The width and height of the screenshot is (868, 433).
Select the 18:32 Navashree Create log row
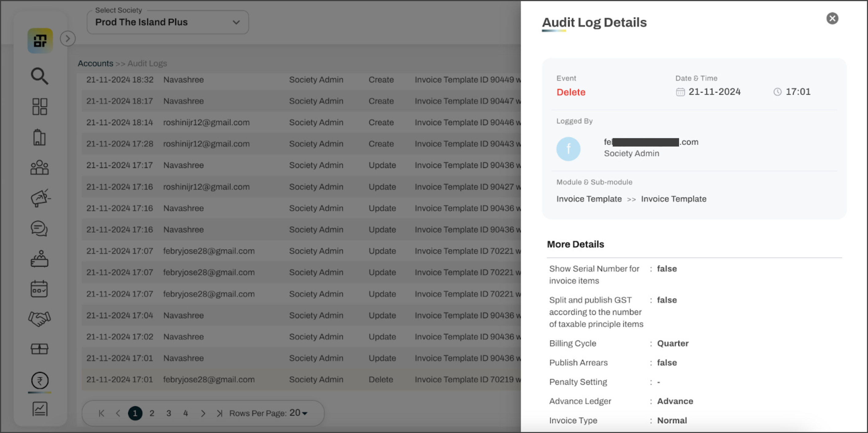[300, 80]
